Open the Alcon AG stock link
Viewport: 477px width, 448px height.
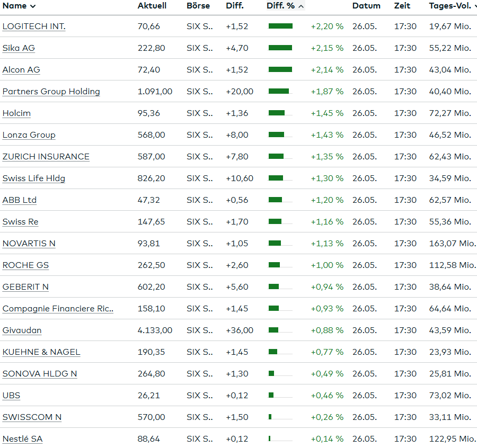pyautogui.click(x=21, y=70)
